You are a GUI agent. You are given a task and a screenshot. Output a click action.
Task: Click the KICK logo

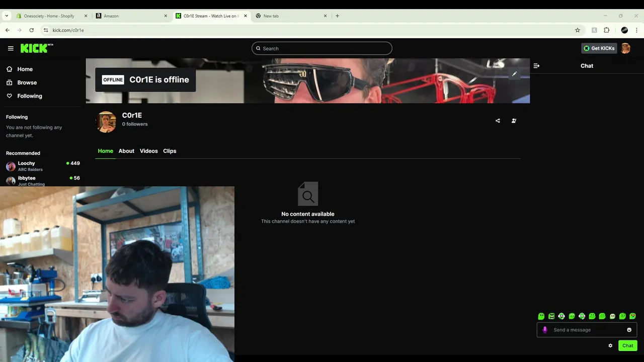click(x=37, y=48)
